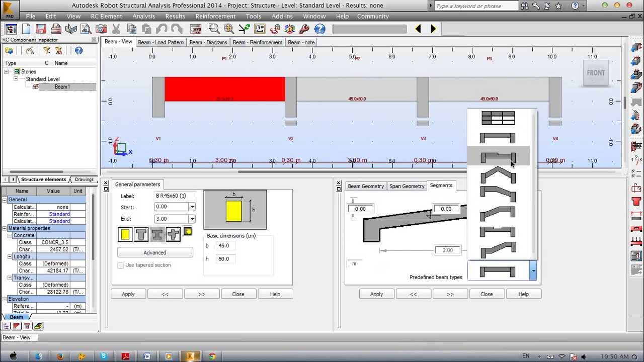Screen dimensions: 644x362
Task: Toggle Use tapered section checkbox
Action: coord(120,265)
